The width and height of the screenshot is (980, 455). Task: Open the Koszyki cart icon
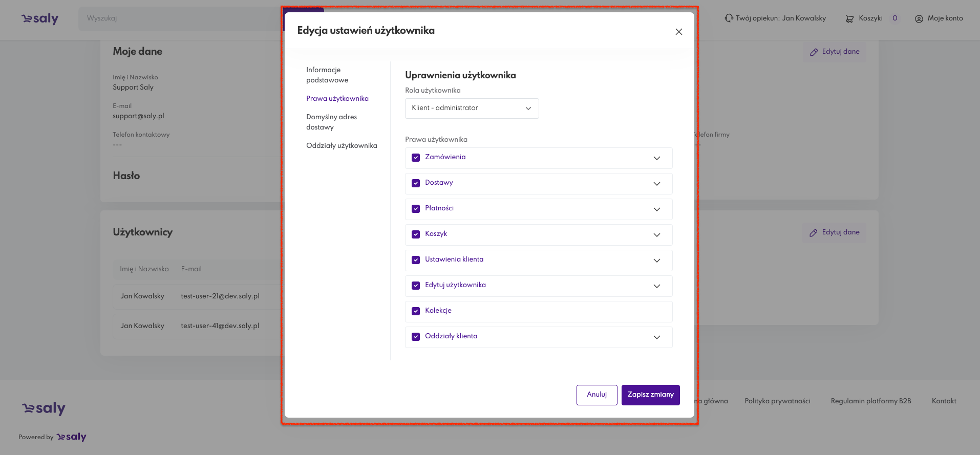(x=849, y=19)
